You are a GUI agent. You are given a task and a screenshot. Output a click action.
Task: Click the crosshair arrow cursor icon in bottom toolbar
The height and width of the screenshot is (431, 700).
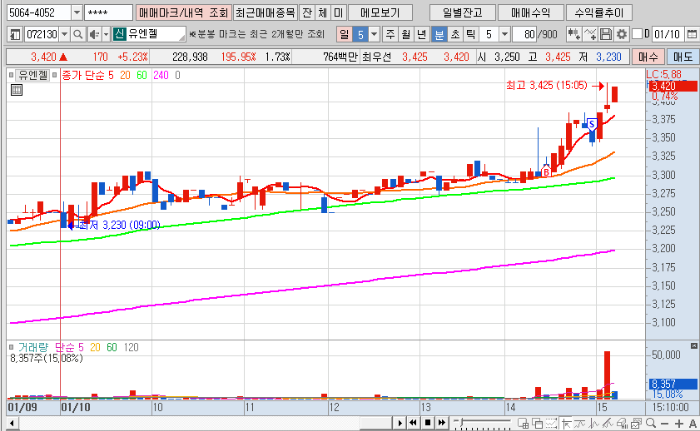click(x=566, y=423)
